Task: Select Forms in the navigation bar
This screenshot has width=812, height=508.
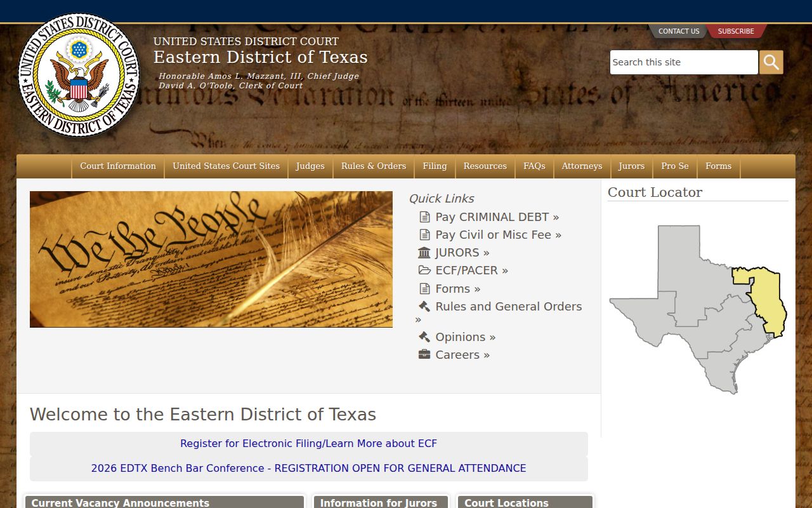Action: [719, 166]
